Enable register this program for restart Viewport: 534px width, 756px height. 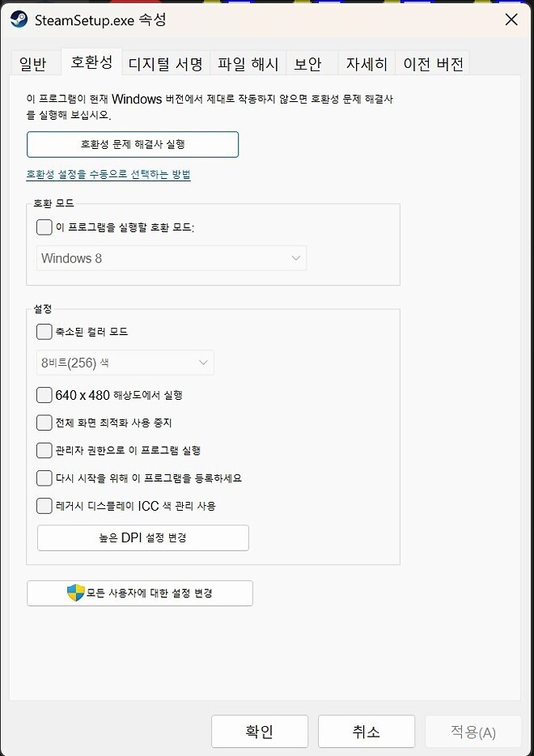coord(44,476)
